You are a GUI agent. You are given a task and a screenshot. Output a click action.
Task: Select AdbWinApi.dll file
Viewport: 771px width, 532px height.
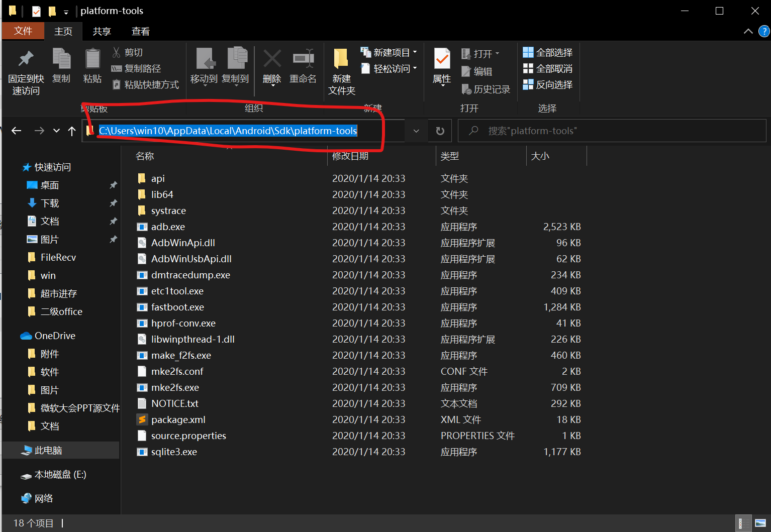[x=176, y=243]
